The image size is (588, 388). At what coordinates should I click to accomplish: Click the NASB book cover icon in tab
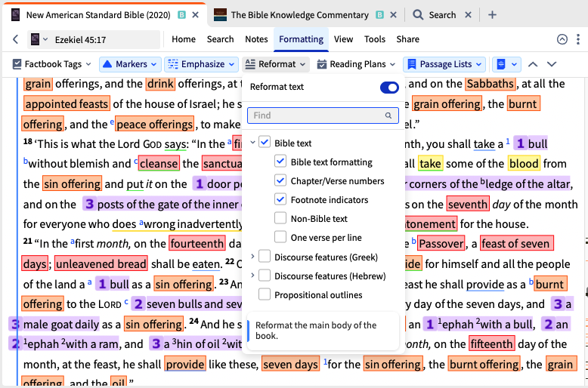[15, 15]
